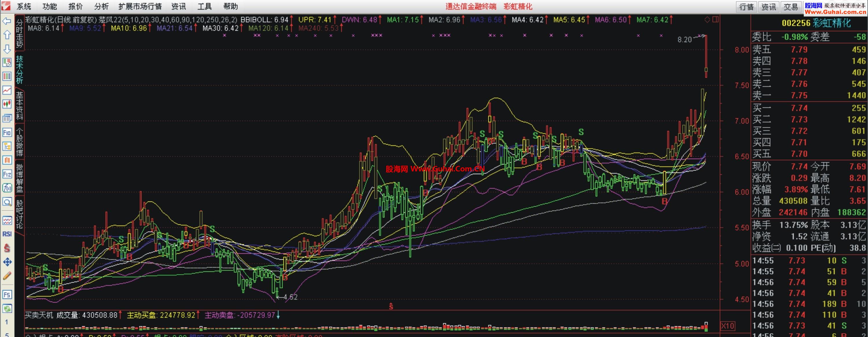Switch to 个股微博 vertical tab
This screenshot has height=337, width=868.
point(20,142)
